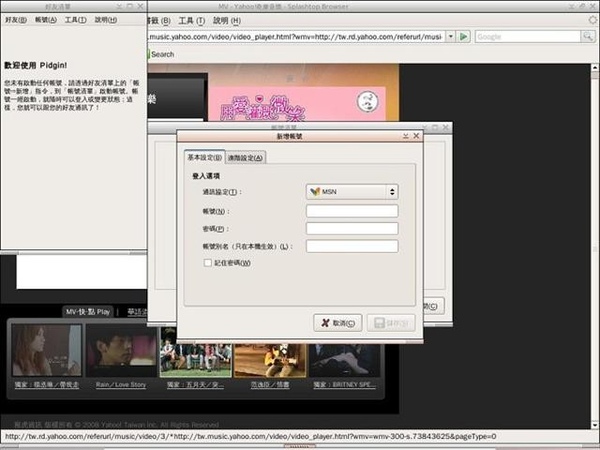Viewport: 600px width, 450px height.
Task: Click the 關閉(C) button of accounts window
Action: [434, 306]
